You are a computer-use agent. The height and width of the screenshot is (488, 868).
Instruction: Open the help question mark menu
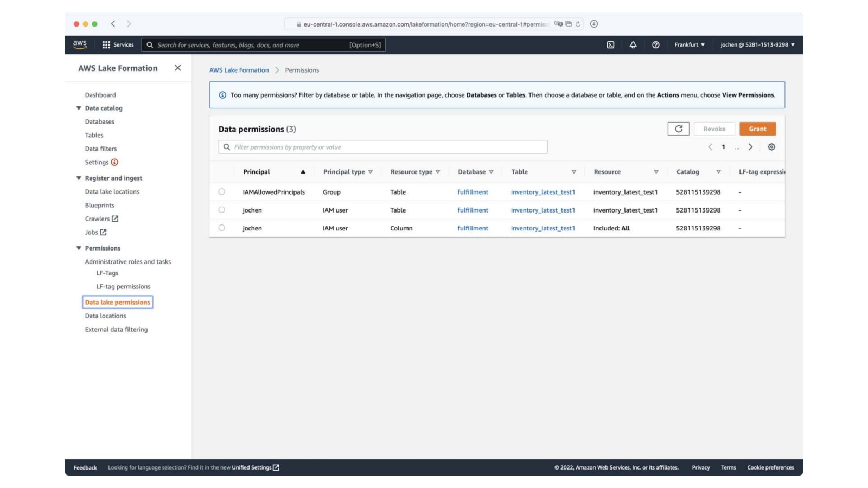click(x=655, y=45)
